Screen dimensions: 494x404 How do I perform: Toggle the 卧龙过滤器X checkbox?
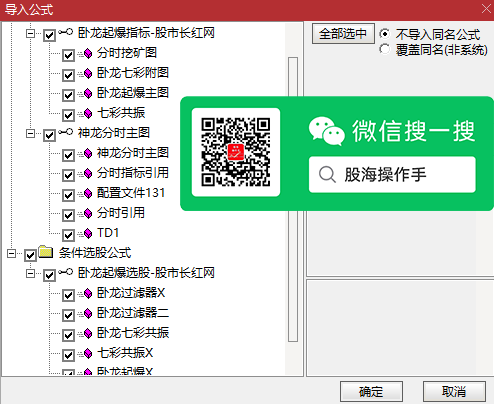click(68, 295)
